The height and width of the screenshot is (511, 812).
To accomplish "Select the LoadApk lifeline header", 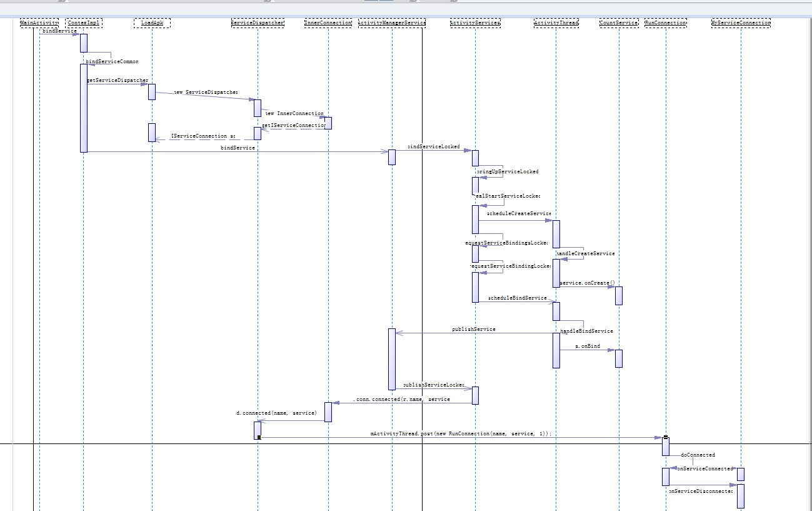I will [152, 23].
